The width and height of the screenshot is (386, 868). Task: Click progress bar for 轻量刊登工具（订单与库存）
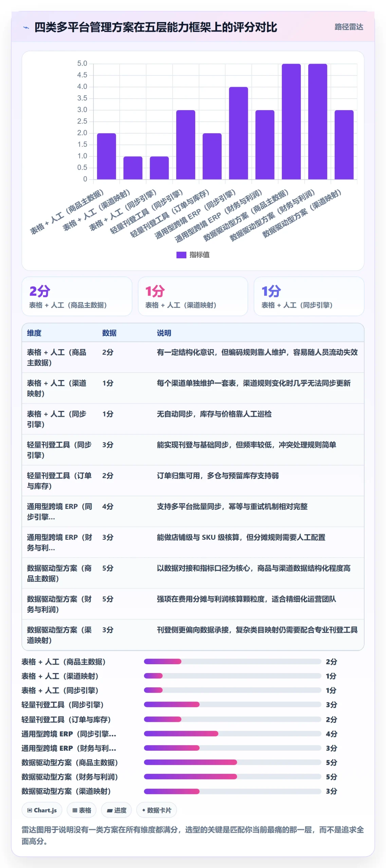click(x=232, y=719)
